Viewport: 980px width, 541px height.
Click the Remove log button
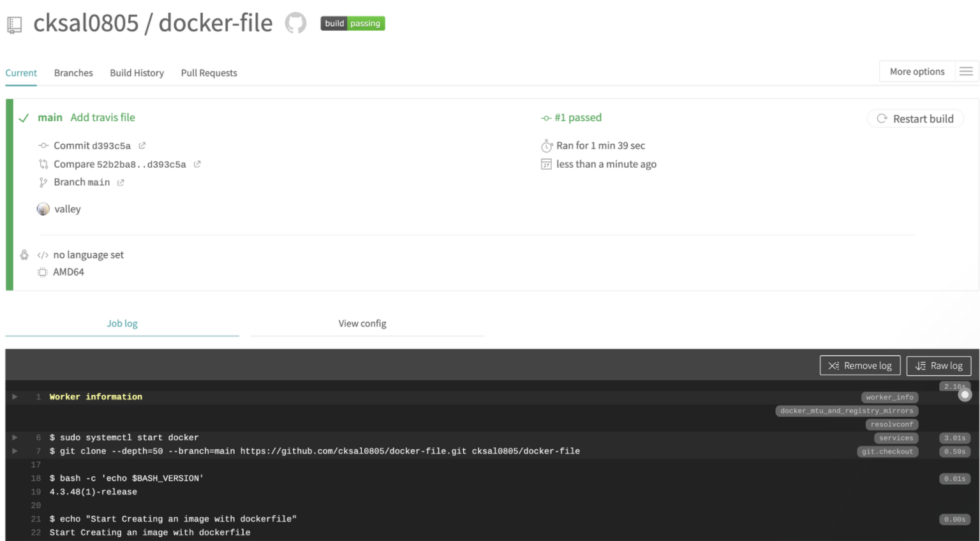point(860,366)
